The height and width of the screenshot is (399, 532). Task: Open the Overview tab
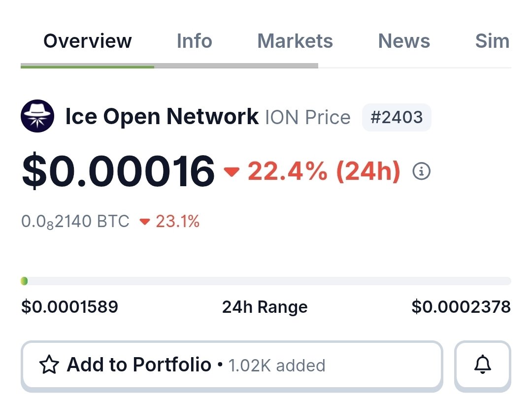tap(88, 41)
